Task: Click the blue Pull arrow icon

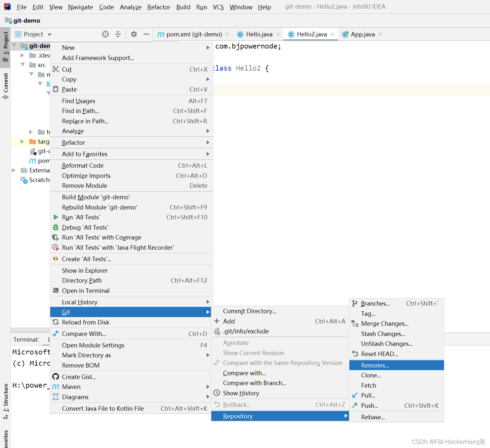Action: click(355, 395)
